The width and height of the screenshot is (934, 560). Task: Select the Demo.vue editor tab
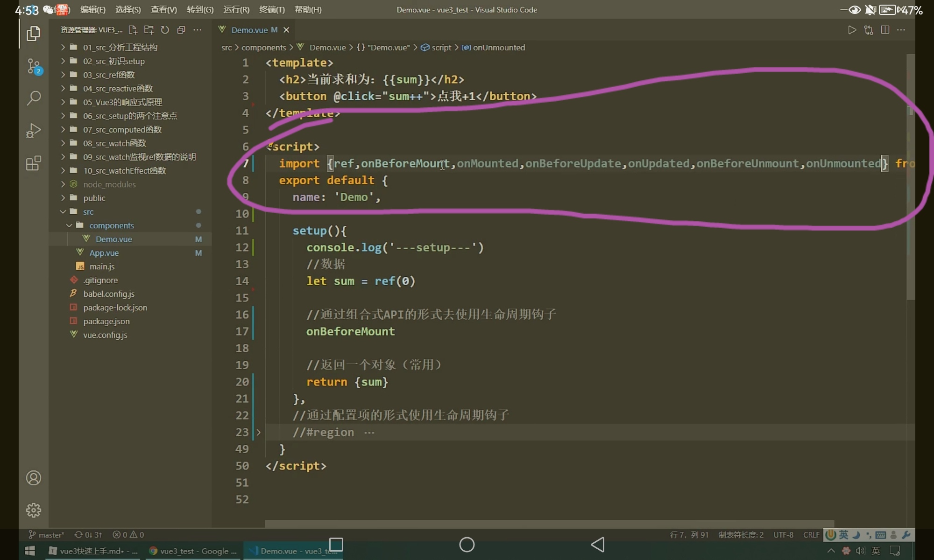coord(249,30)
